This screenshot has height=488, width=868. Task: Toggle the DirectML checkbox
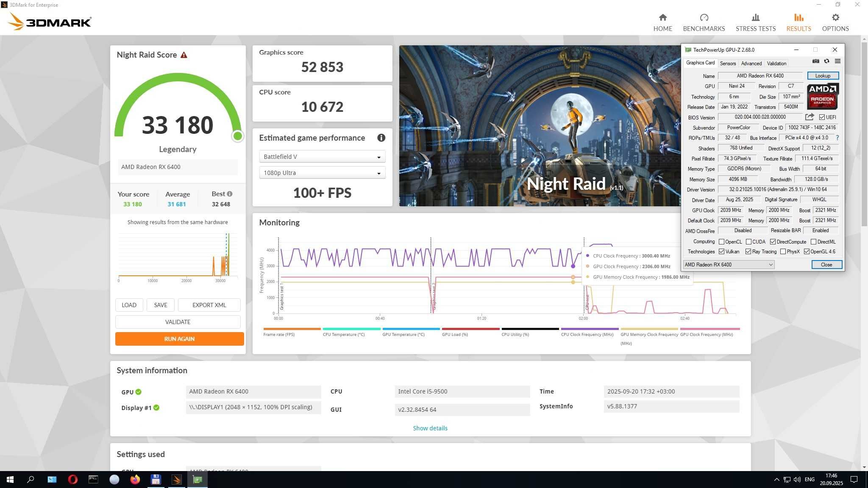[813, 242]
